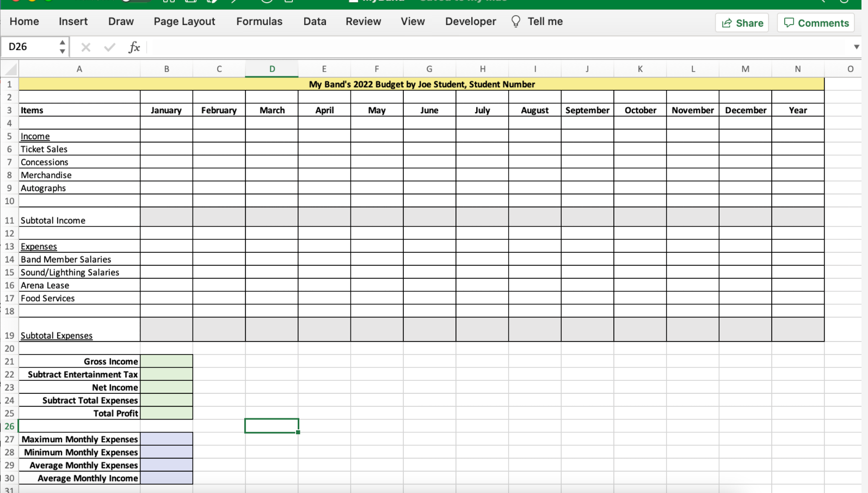
Task: Select the Minimum Monthly Expenses cell
Action: 79,452
